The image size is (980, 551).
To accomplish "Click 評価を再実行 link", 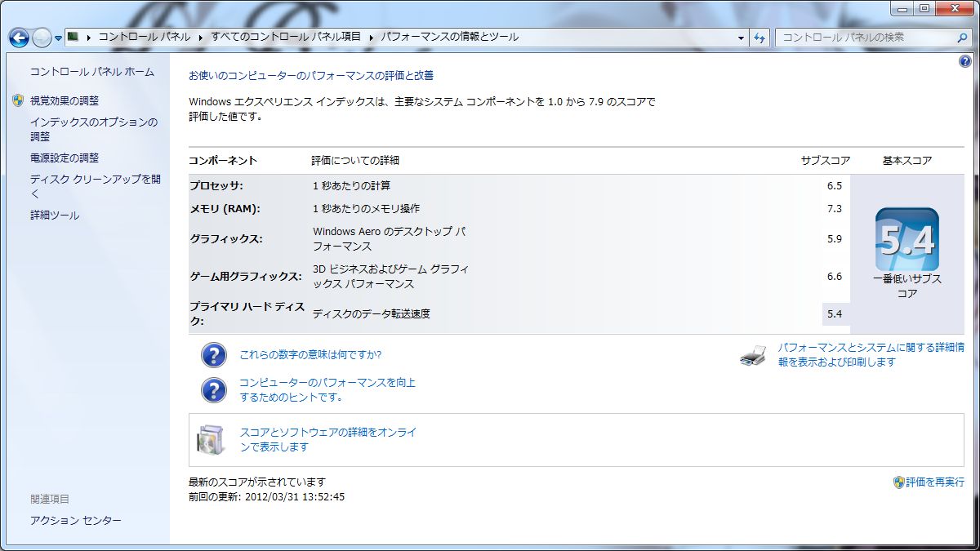I will 935,482.
